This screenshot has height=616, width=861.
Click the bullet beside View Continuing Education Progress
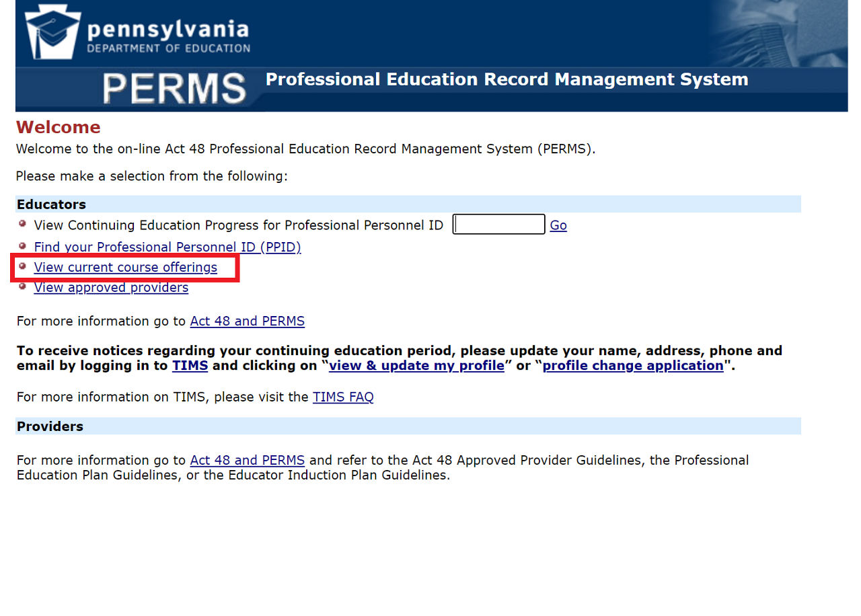[x=22, y=223]
